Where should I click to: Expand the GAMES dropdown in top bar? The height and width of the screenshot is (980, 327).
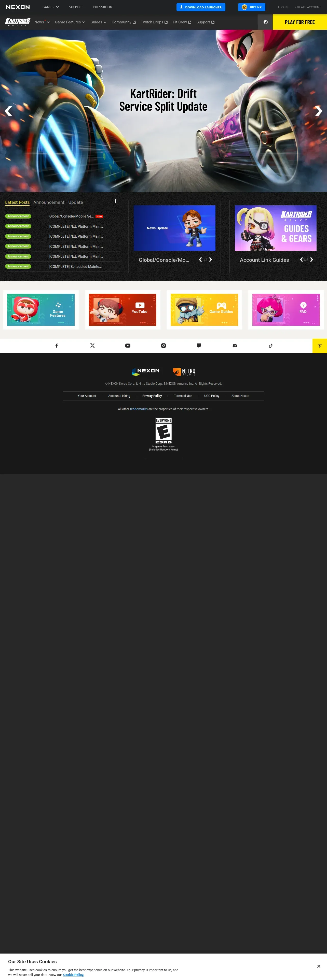[x=50, y=7]
